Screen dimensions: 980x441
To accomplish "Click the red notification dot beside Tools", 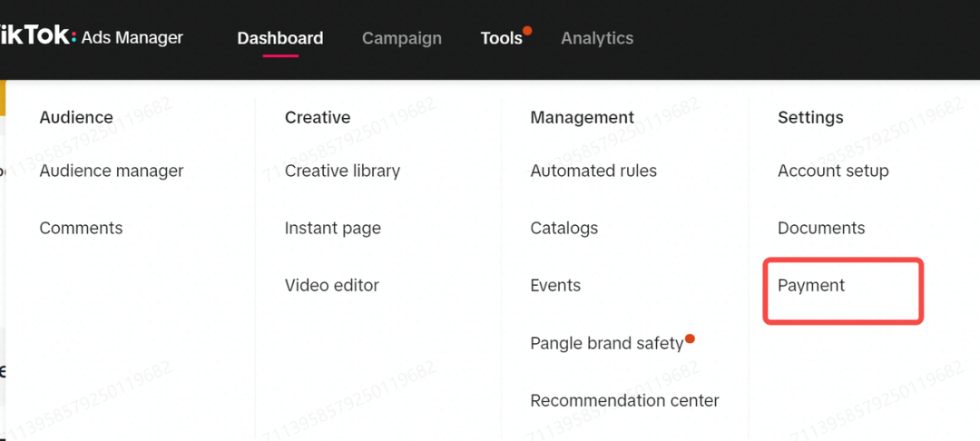I will click(x=527, y=31).
